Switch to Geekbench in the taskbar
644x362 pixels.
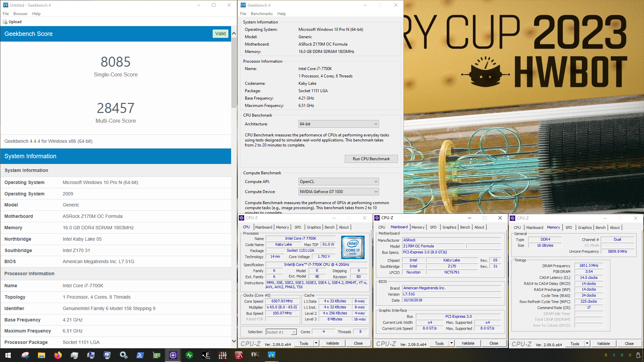272,355
